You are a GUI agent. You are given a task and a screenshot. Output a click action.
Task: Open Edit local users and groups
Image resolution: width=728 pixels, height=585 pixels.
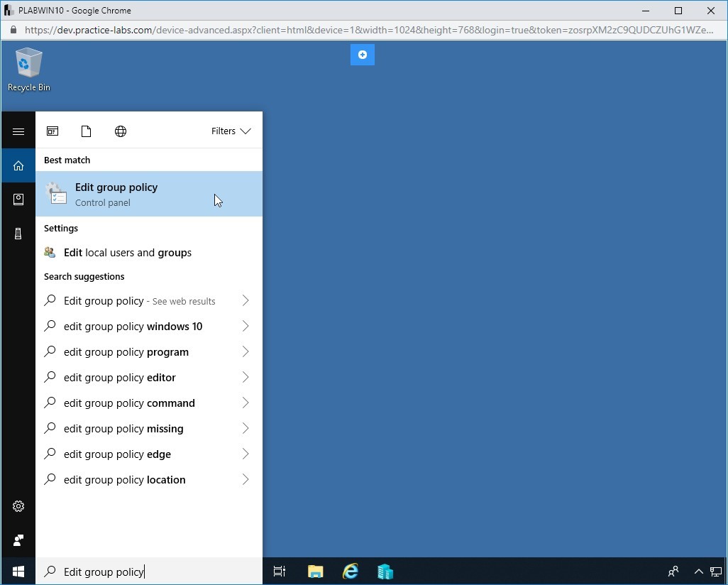[149, 252]
